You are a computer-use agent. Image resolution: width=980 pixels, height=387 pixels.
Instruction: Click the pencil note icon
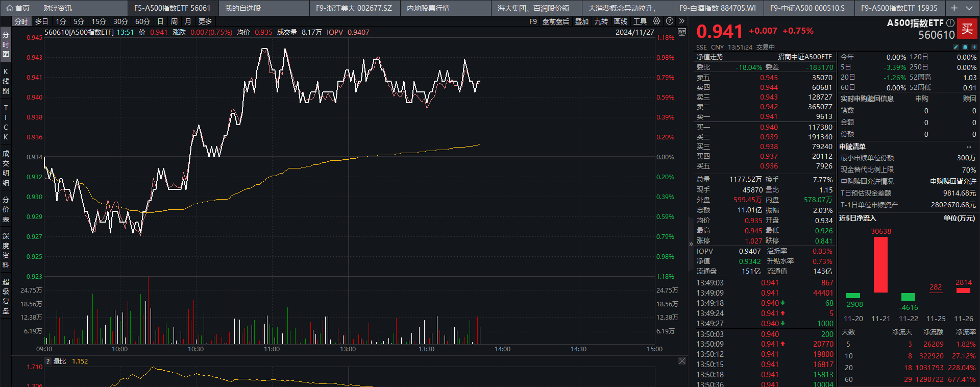click(x=956, y=47)
